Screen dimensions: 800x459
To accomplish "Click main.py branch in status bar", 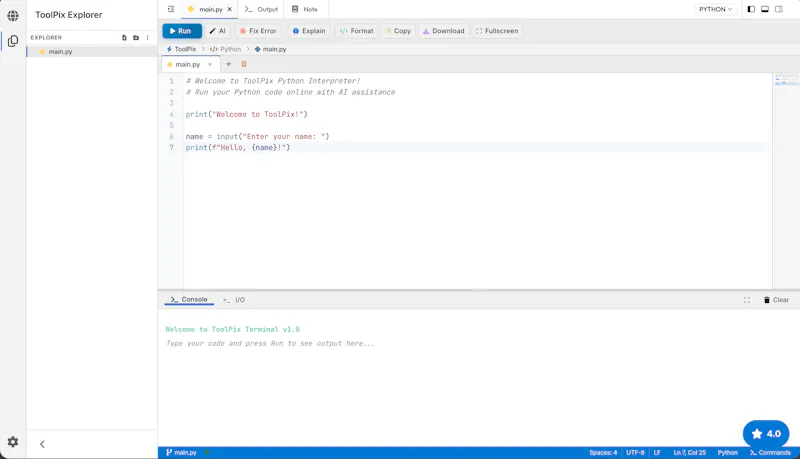I will click(181, 453).
